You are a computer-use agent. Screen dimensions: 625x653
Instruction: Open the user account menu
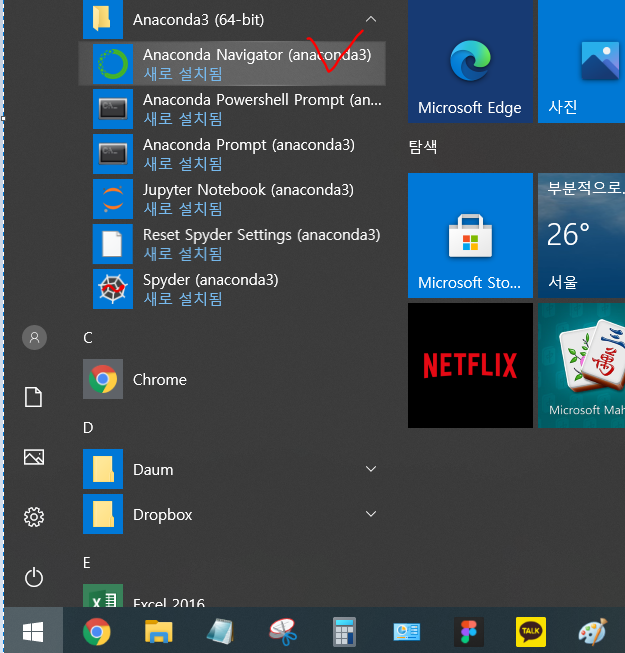tap(34, 337)
